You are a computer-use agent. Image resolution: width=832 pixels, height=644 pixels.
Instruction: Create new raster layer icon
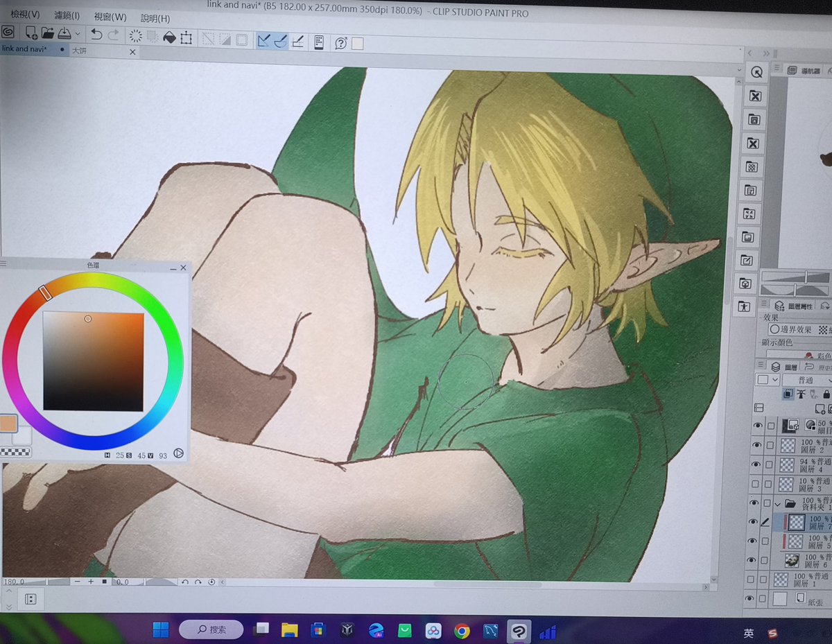point(820,409)
